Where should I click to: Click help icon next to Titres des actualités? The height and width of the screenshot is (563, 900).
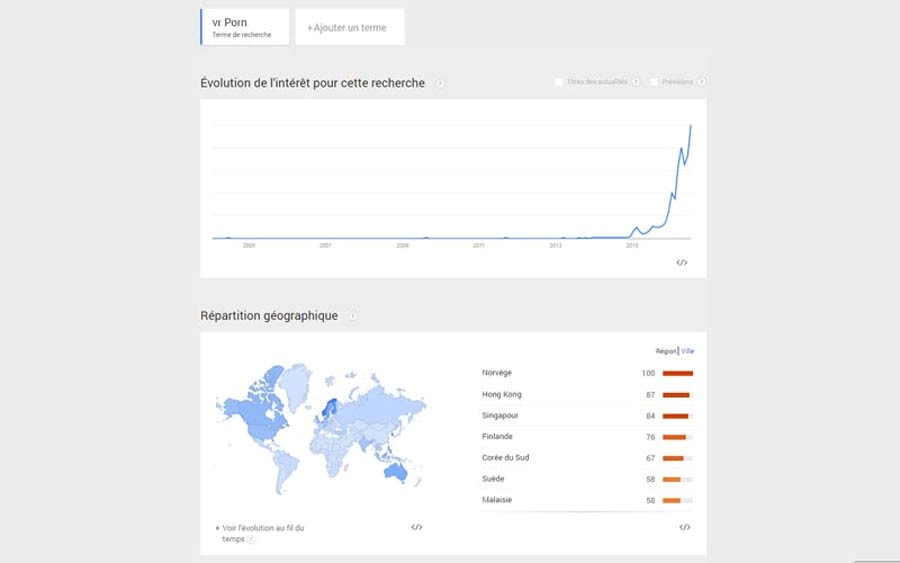635,82
